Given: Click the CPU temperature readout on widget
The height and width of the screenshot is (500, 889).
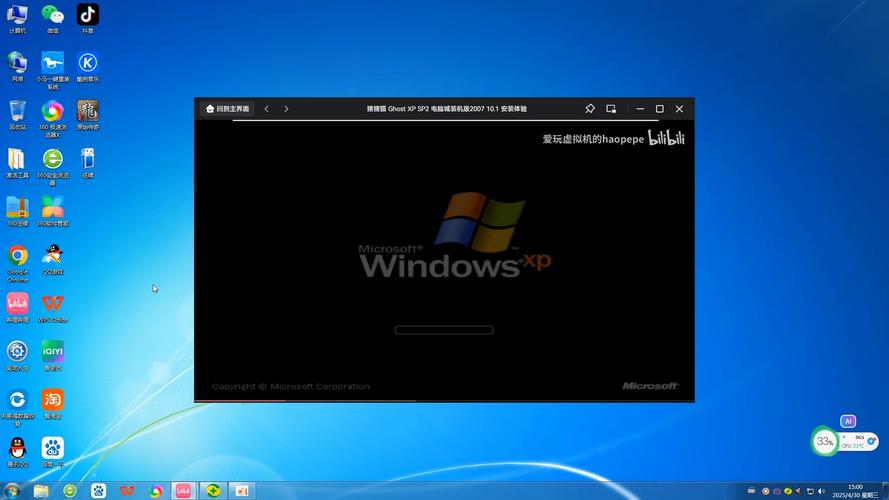Looking at the screenshot, I should [852, 446].
